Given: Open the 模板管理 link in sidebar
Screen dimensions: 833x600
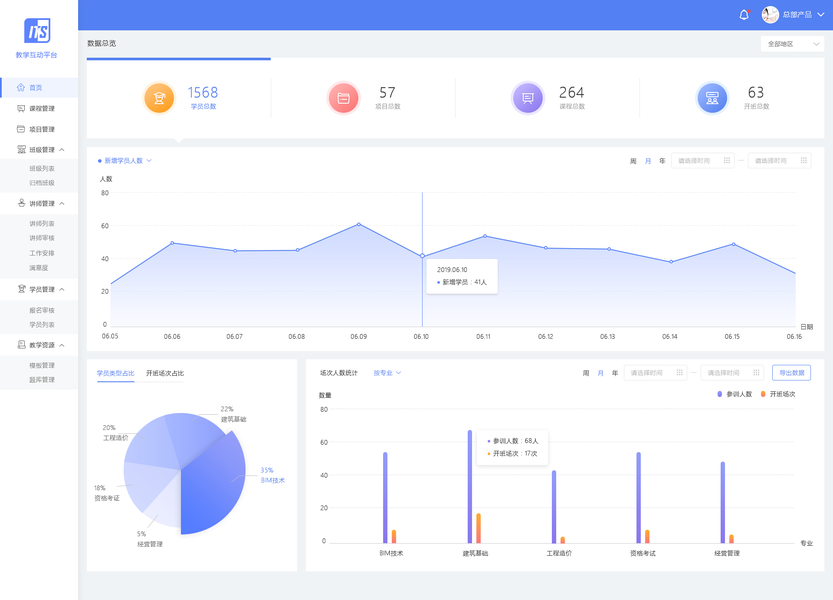Looking at the screenshot, I should click(x=42, y=366).
